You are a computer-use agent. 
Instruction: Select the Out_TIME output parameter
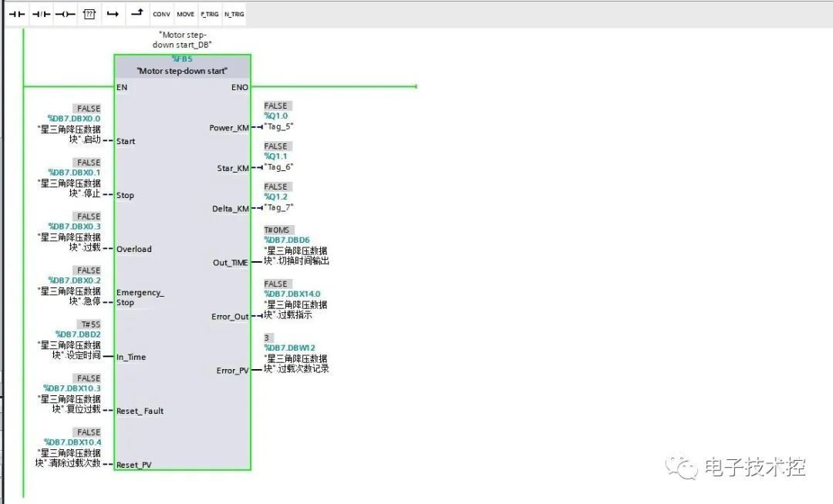click(231, 263)
